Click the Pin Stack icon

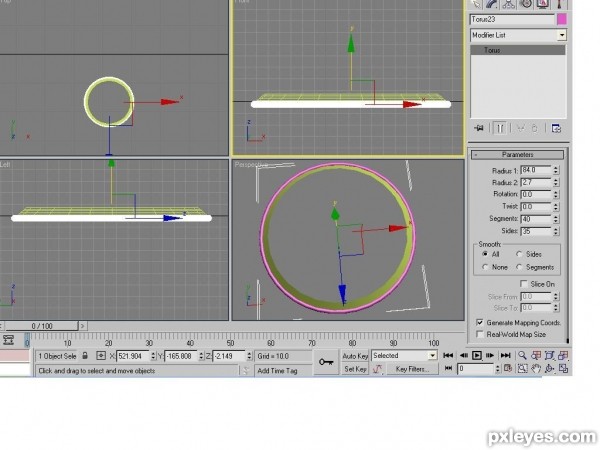[x=479, y=128]
